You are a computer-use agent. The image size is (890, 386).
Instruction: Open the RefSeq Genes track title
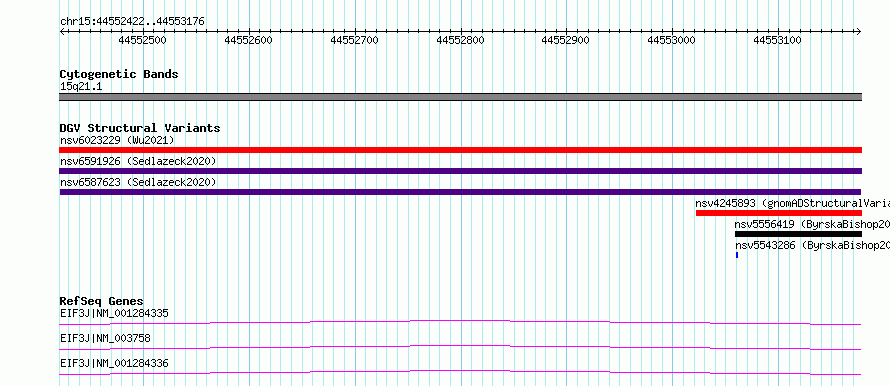point(102,301)
